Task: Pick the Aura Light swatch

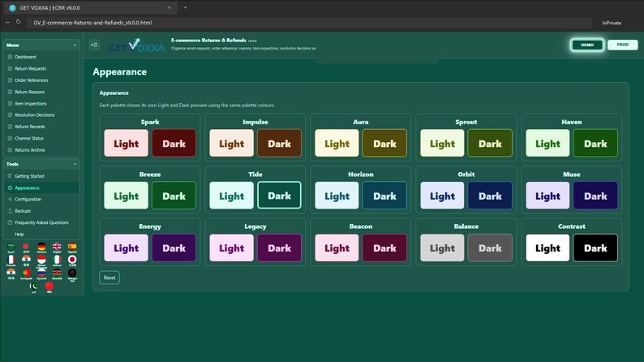Action: (x=337, y=144)
